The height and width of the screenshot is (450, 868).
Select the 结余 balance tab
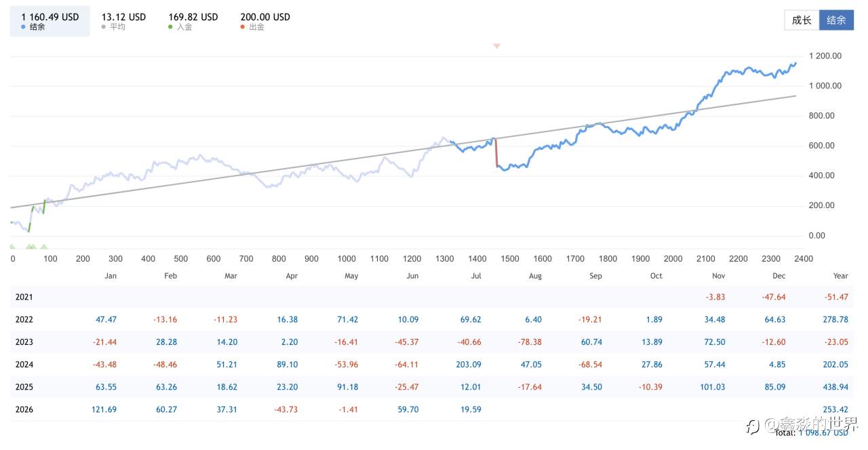pyautogui.click(x=836, y=20)
